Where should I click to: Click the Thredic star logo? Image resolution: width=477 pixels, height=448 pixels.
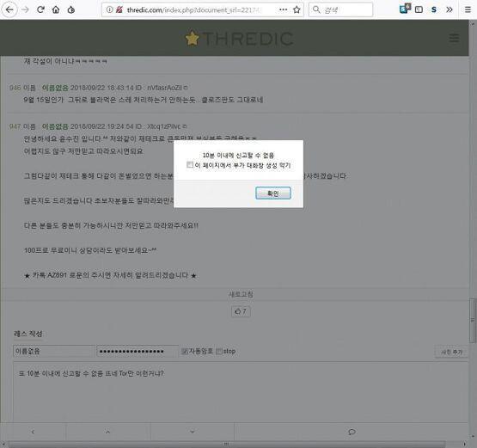coord(192,39)
